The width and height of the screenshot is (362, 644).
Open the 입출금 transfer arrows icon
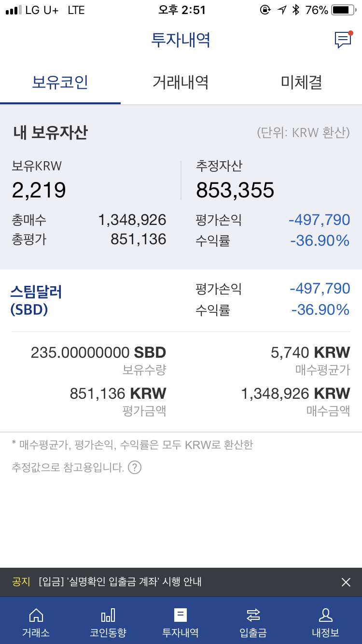(253, 615)
